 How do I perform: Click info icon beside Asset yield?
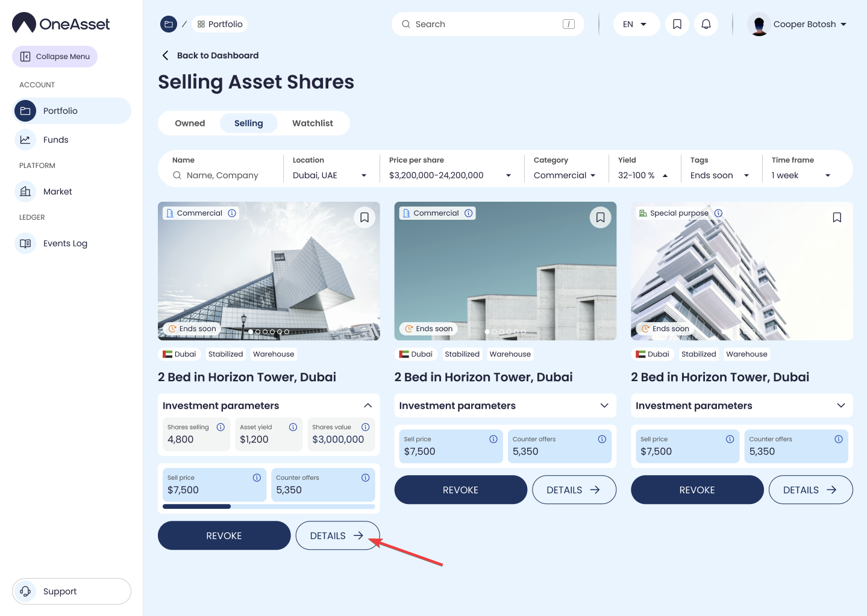293,427
